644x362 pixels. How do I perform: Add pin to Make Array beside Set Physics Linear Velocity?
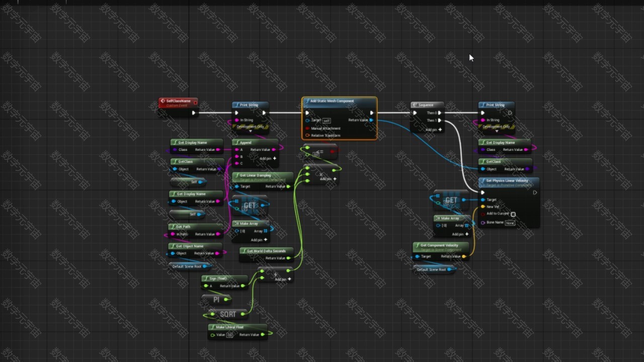(x=460, y=234)
